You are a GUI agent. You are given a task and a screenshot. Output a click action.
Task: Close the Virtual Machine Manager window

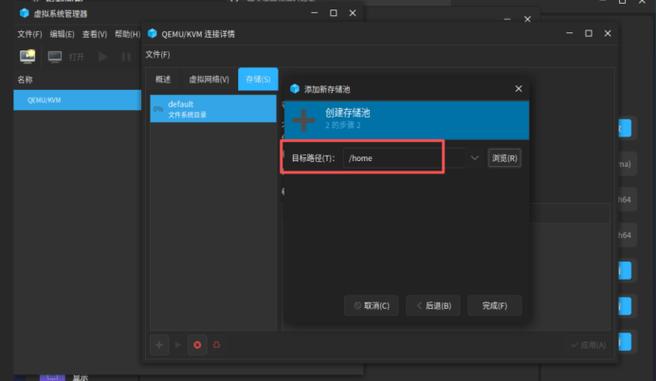[353, 13]
